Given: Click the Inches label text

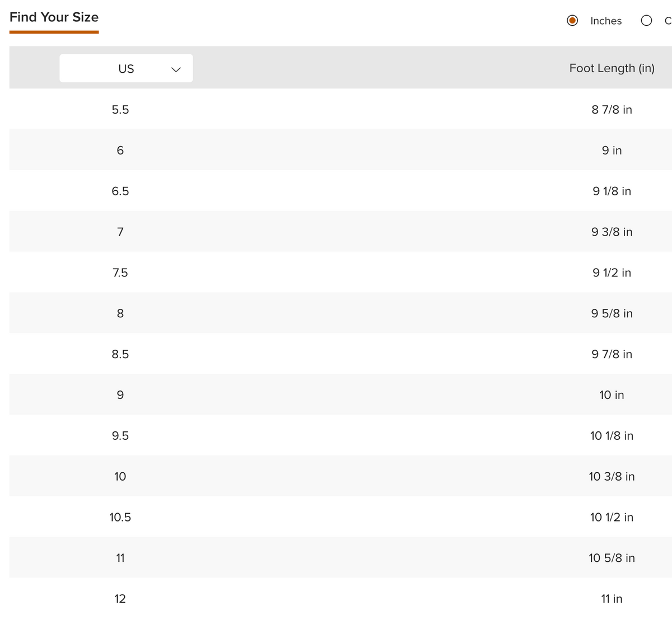Looking at the screenshot, I should pyautogui.click(x=606, y=21).
